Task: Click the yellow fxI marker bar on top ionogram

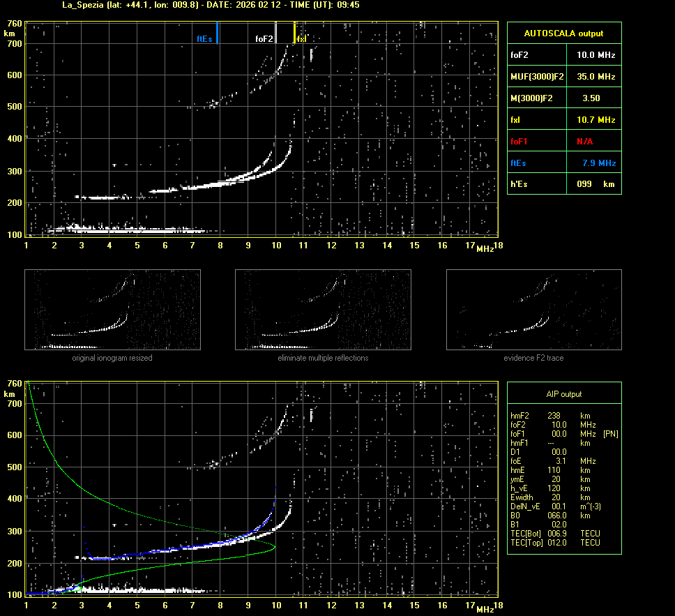Action: point(295,33)
